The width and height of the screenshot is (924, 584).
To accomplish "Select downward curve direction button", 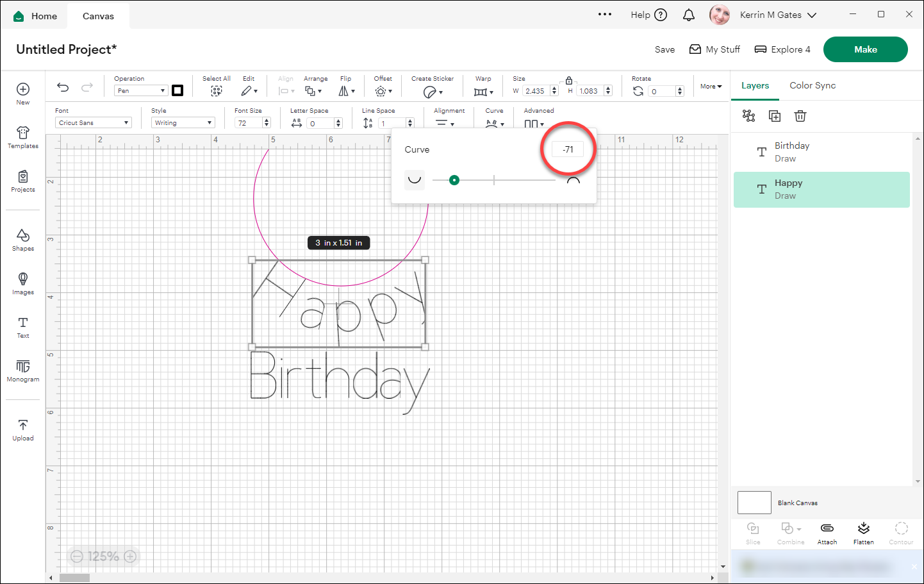I will pyautogui.click(x=415, y=180).
